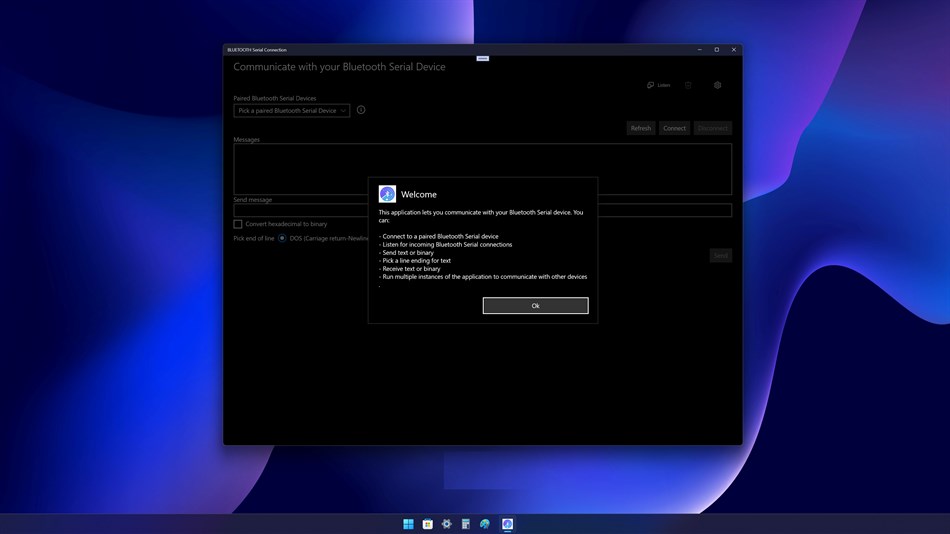Click 'Listen for incoming Bluetooth Serial connections' line
This screenshot has width=950, height=534.
pyautogui.click(x=445, y=244)
